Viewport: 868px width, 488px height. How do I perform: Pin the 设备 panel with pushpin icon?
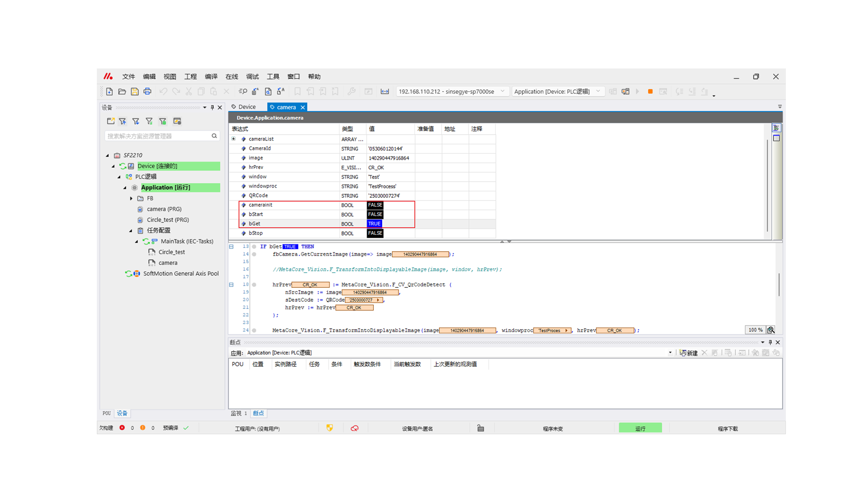(212, 108)
